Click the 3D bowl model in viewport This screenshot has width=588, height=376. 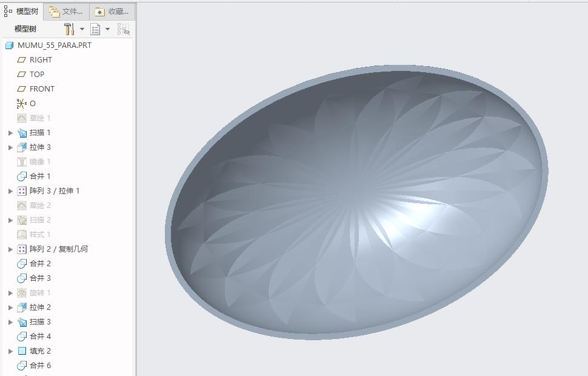tap(356, 203)
